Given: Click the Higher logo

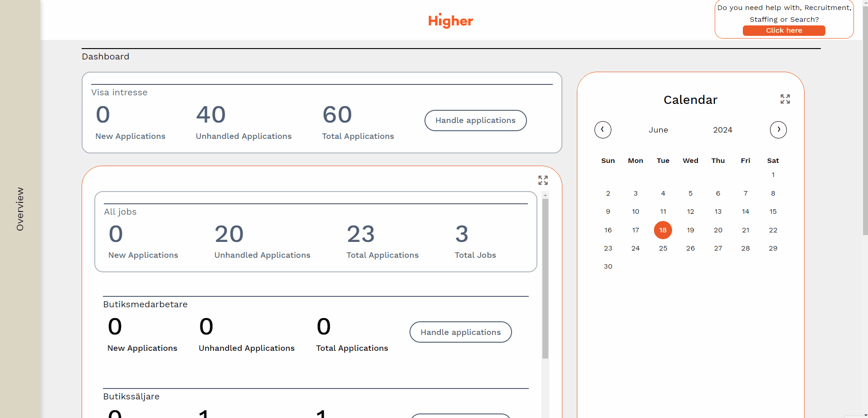Looking at the screenshot, I should click(450, 20).
